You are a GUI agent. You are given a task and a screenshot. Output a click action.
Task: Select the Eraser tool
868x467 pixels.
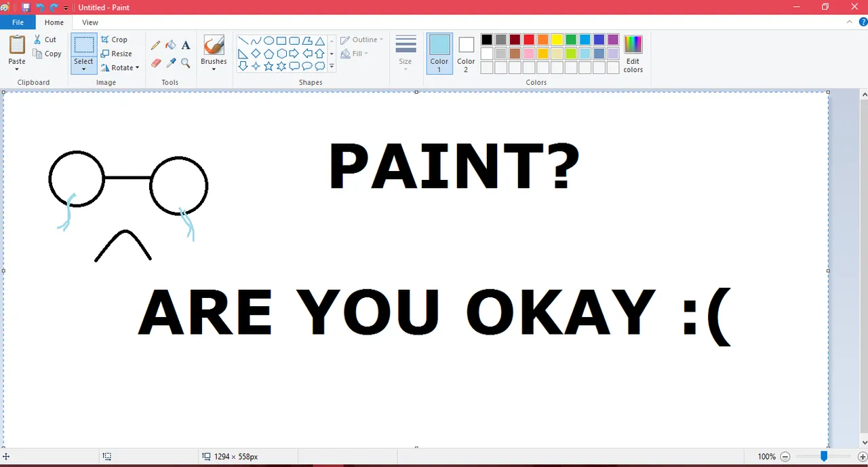[x=155, y=63]
